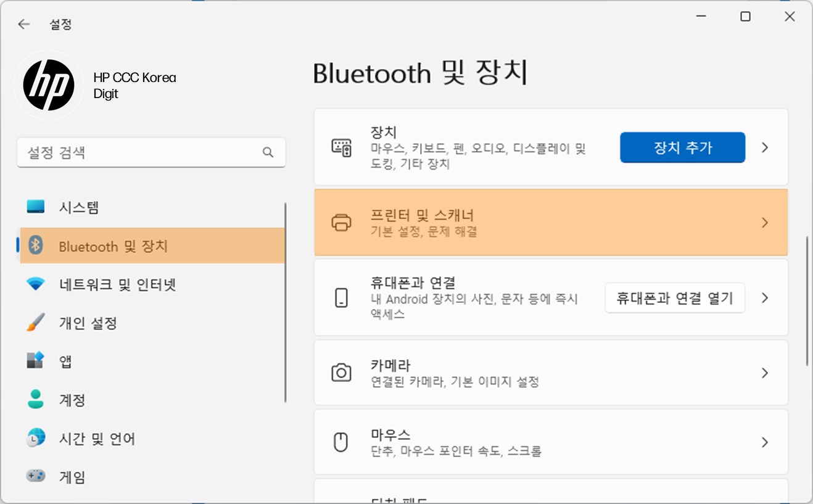Click the 개인 설정 paintbrush icon

pyautogui.click(x=36, y=323)
